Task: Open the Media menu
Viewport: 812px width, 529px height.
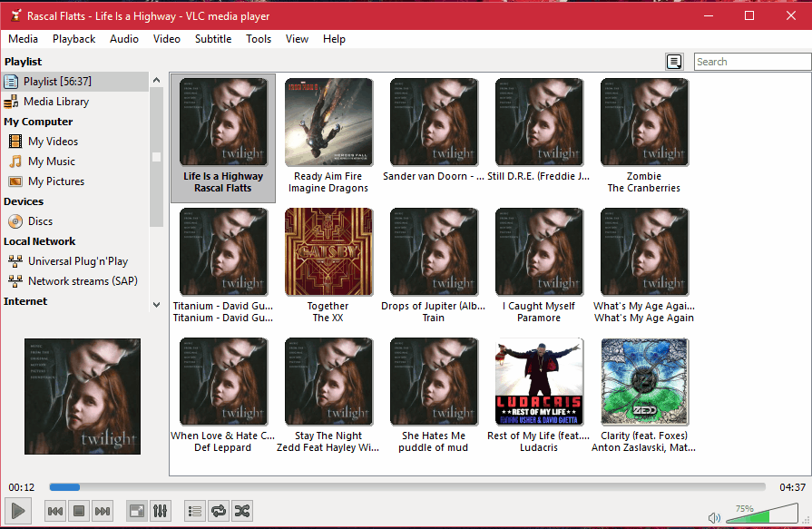Action: (x=24, y=39)
